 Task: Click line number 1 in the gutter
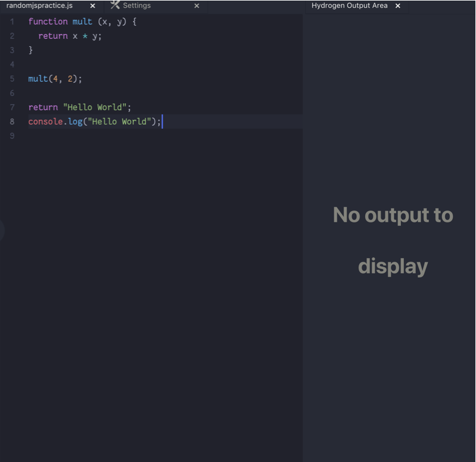(12, 22)
